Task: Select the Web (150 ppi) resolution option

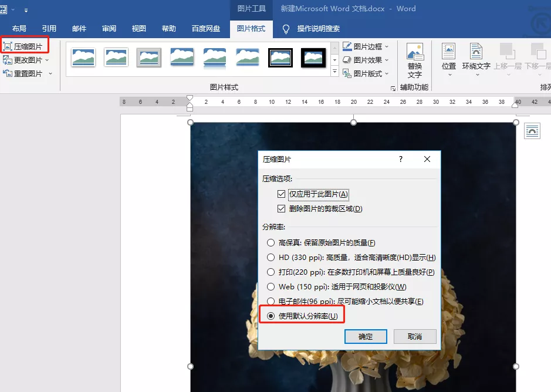Action: (271, 286)
